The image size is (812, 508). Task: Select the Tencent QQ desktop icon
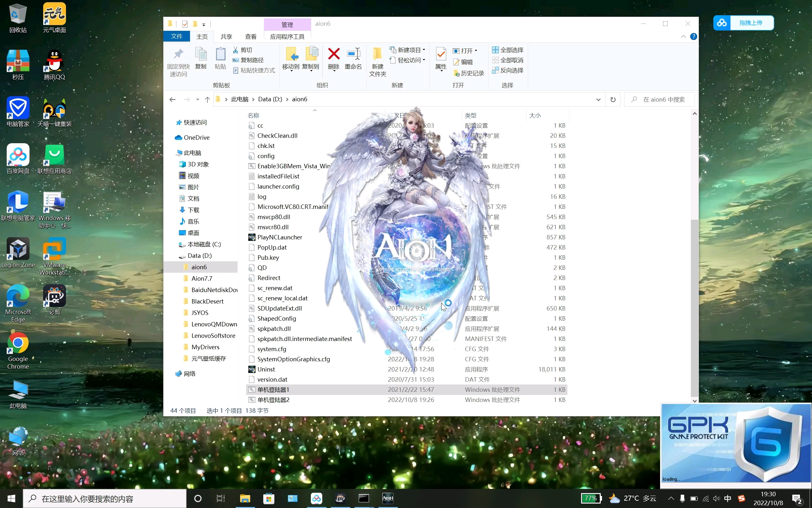(54, 65)
